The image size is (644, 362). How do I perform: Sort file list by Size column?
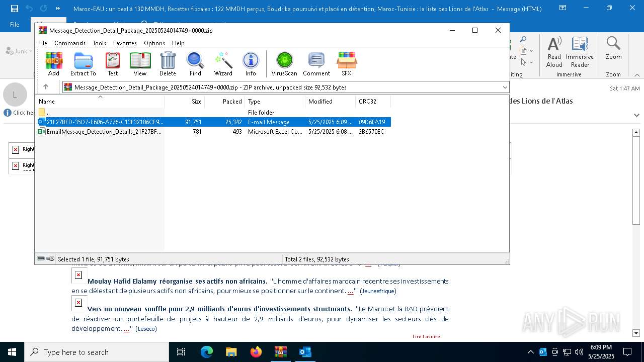pos(184,101)
